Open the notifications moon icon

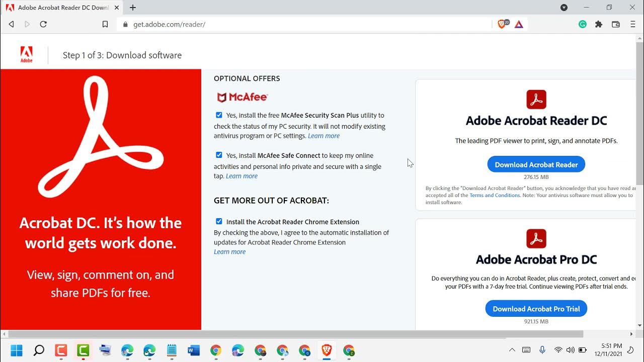point(631,350)
